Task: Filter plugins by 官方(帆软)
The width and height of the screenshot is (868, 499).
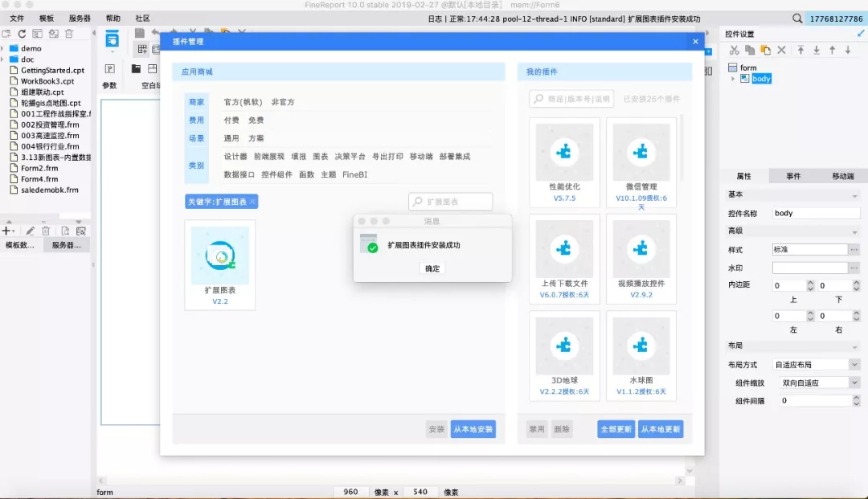Action: [x=243, y=102]
